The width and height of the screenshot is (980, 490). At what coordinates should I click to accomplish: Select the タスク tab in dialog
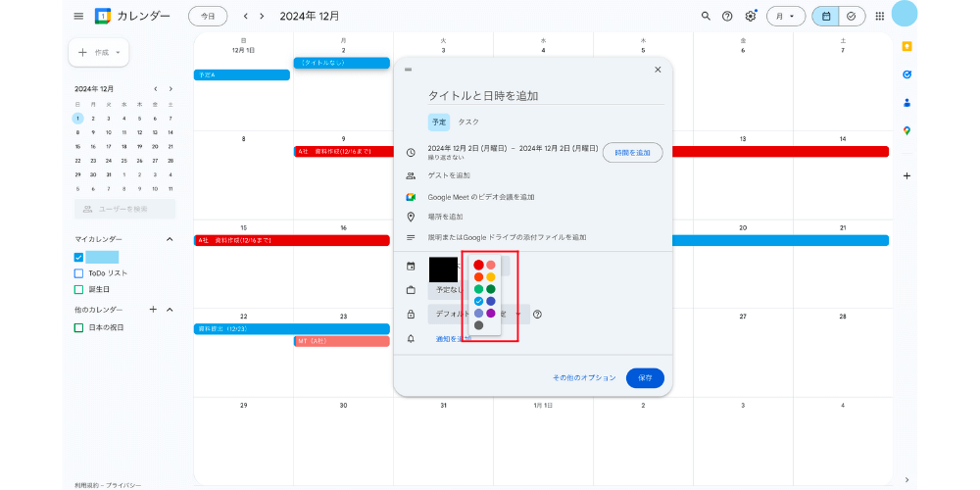(x=468, y=122)
